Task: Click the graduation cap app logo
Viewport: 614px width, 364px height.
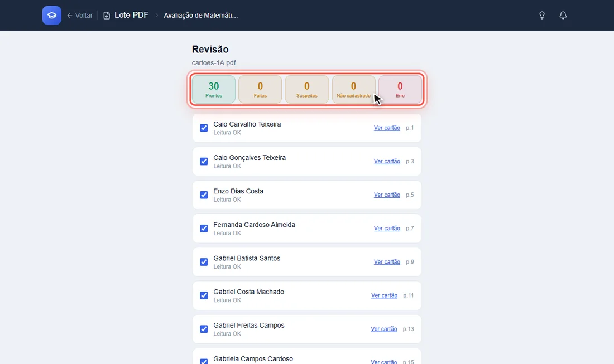Action: coord(52,15)
